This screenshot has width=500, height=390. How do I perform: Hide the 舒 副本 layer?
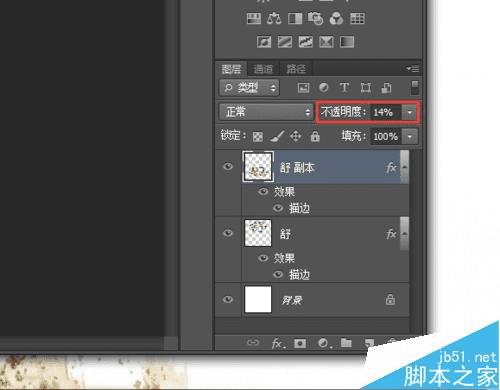tap(228, 166)
